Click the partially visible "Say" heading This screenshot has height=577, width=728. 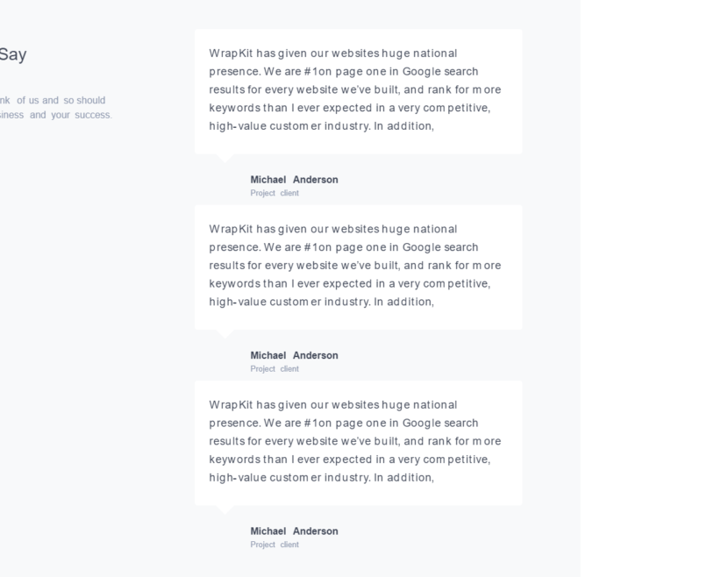[x=12, y=54]
